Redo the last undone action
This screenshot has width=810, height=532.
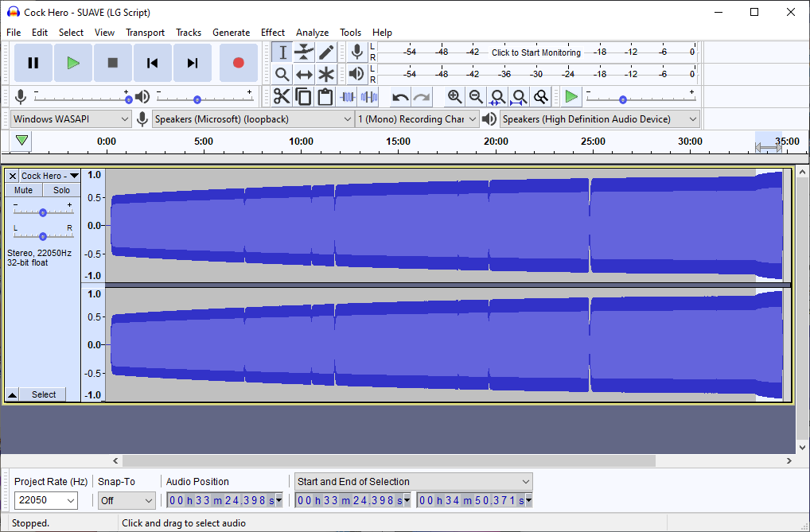[x=422, y=96]
